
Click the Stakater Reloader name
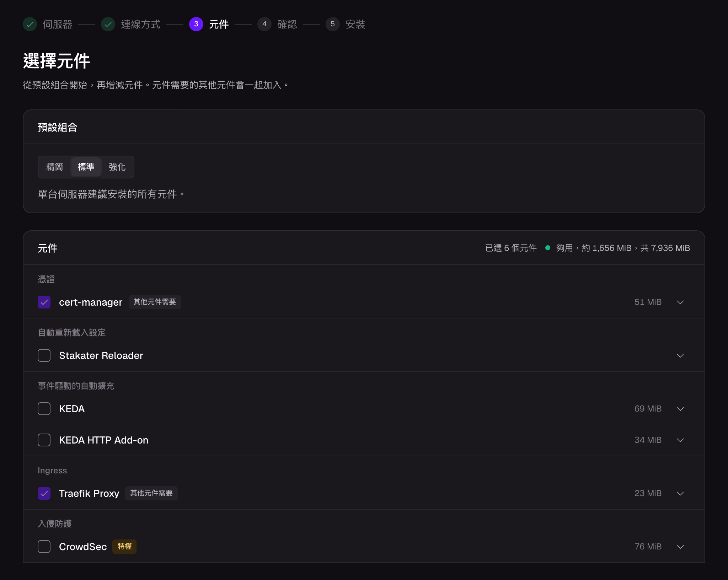101,355
